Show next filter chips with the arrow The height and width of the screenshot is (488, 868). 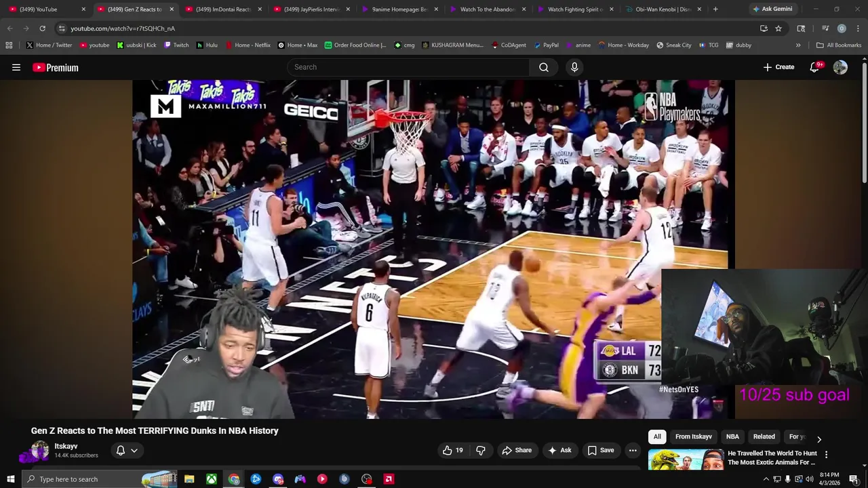click(x=819, y=439)
